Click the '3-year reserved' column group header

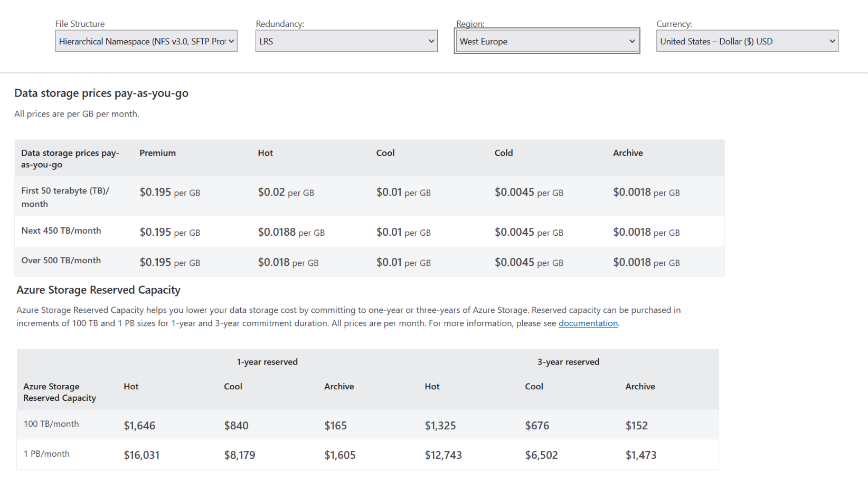point(568,362)
